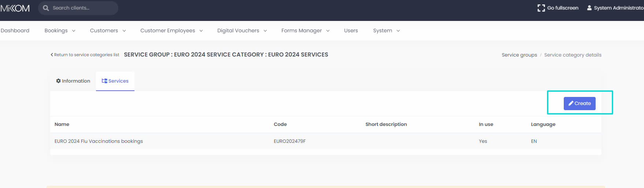Click the Go fullscreen icon

point(541,8)
